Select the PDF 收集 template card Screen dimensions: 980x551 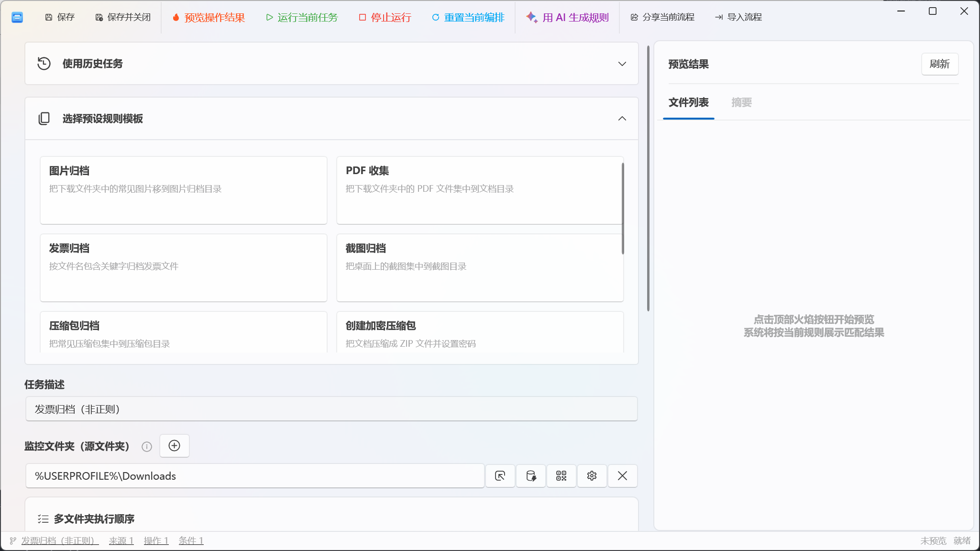coord(480,190)
